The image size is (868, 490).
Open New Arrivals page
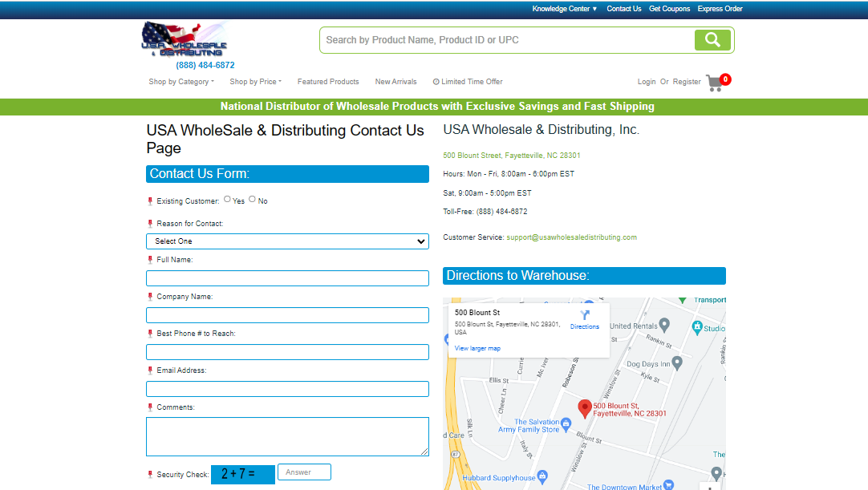pos(395,82)
